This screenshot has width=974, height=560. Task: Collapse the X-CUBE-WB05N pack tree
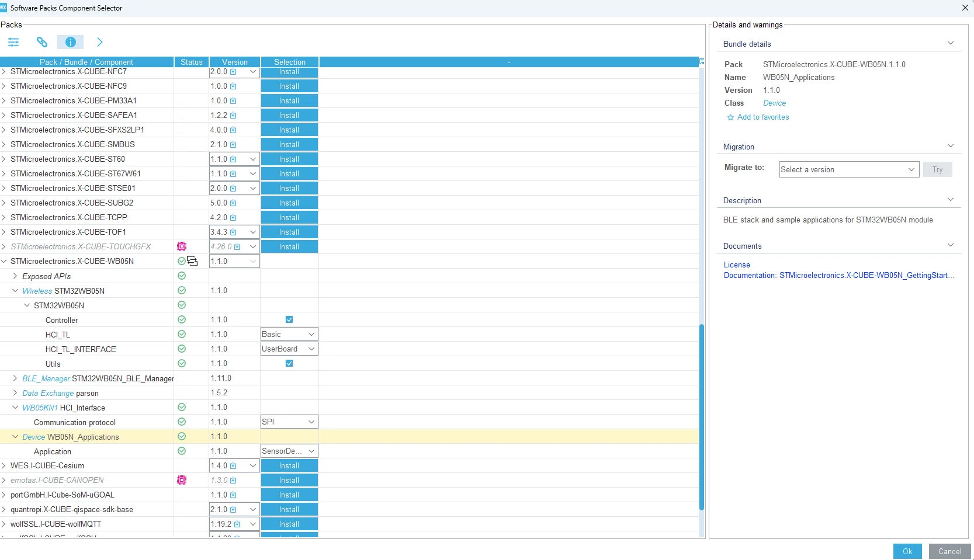(4, 261)
